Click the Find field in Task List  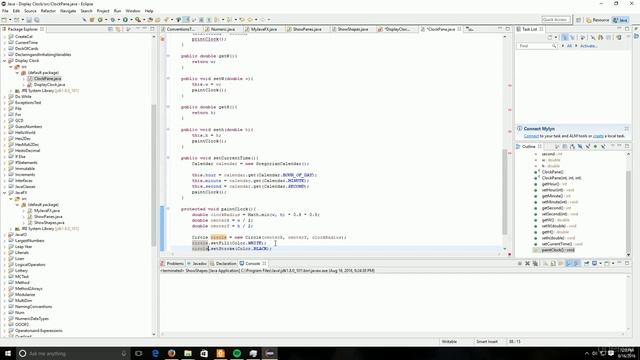tap(537, 46)
